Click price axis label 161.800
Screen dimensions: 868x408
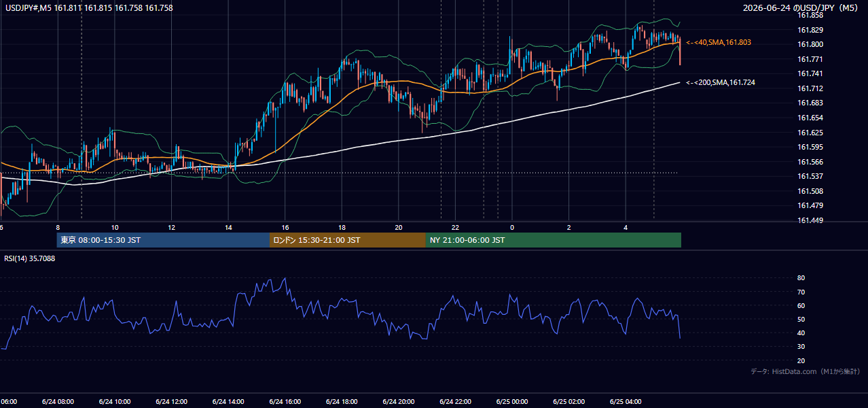tap(810, 44)
